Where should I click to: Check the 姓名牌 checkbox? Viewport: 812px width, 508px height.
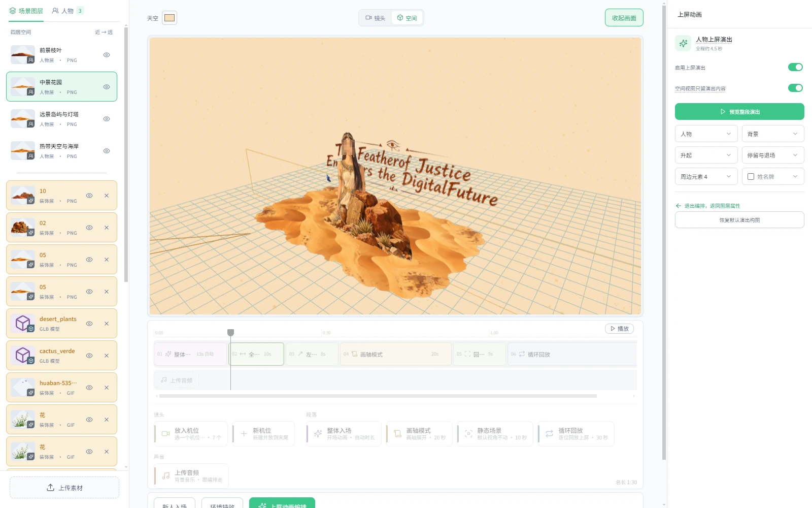click(x=751, y=177)
